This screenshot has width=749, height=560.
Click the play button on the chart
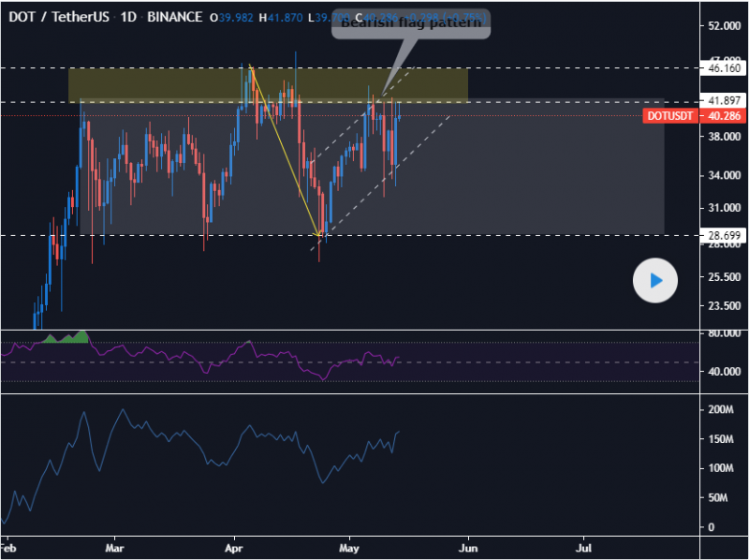pyautogui.click(x=655, y=280)
